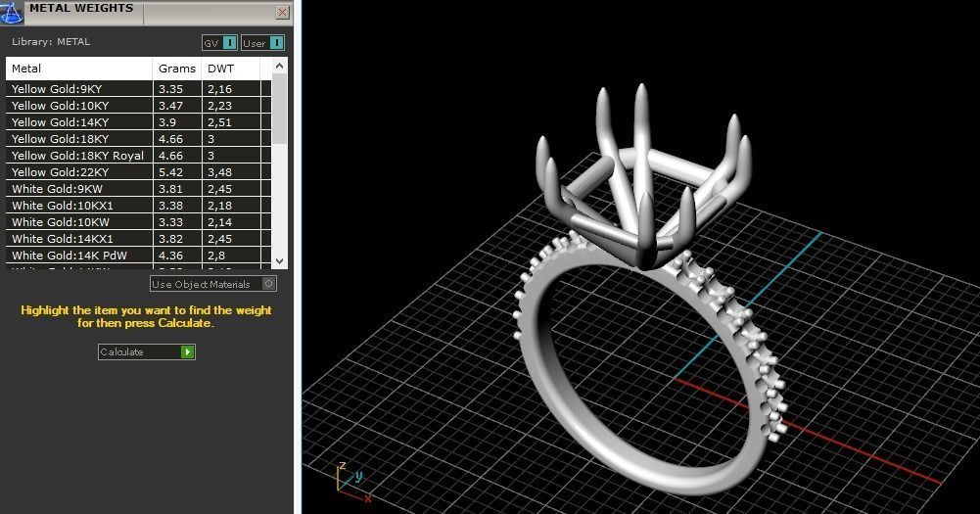Click the 2,14 DWT value
Viewport: 980px width, 514px height.
[x=220, y=222]
